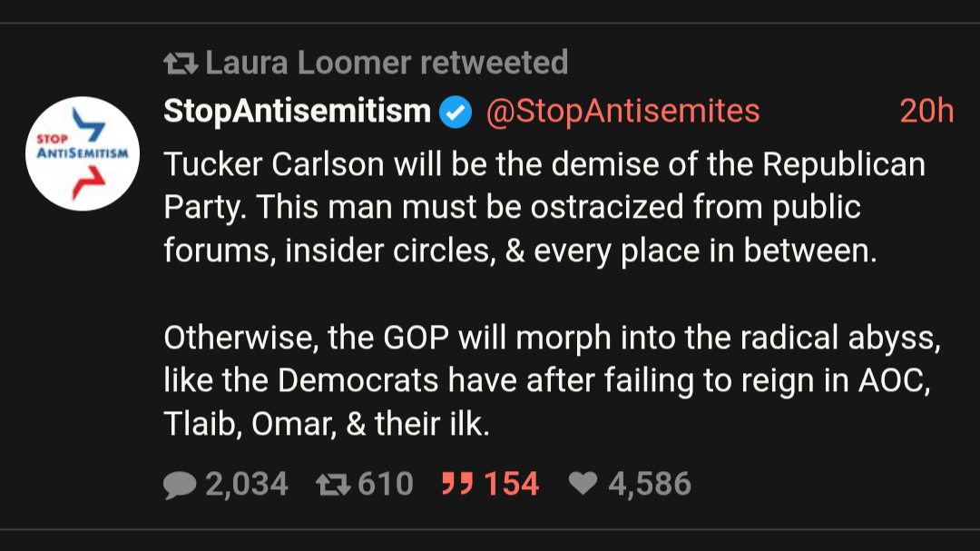The image size is (980, 551).
Task: Open the 154 quotes count
Action: point(511,484)
